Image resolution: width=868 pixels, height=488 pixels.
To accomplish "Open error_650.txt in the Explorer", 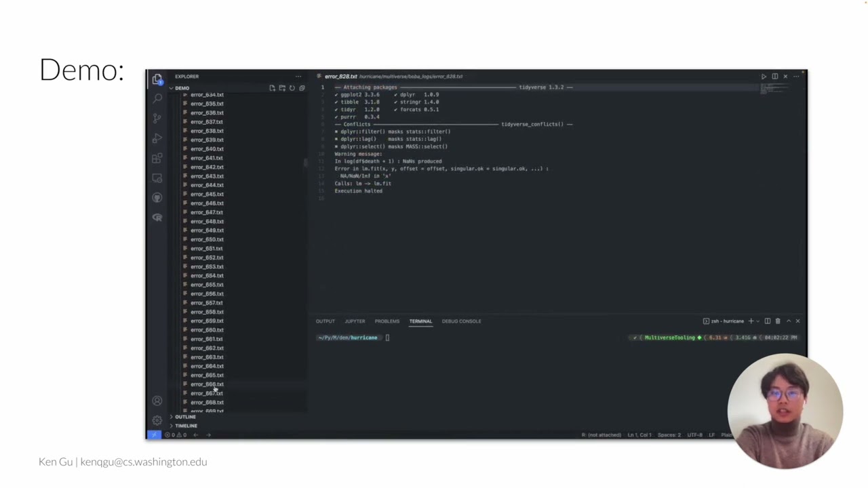I will click(x=207, y=239).
